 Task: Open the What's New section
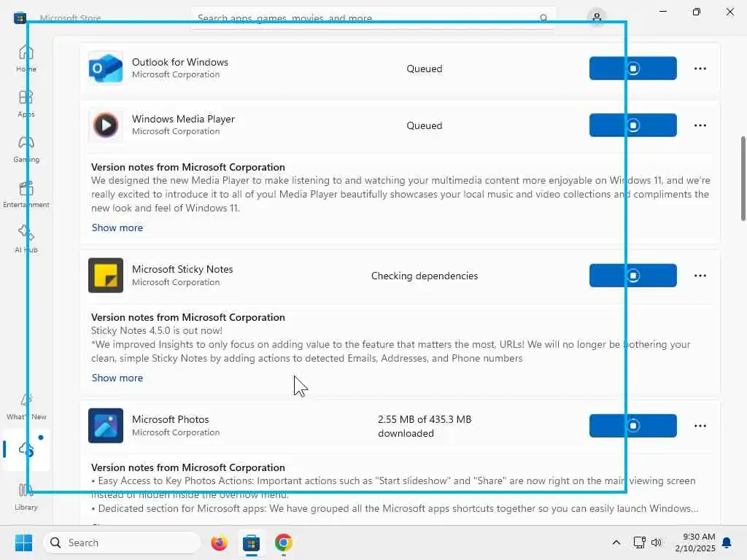(26, 407)
